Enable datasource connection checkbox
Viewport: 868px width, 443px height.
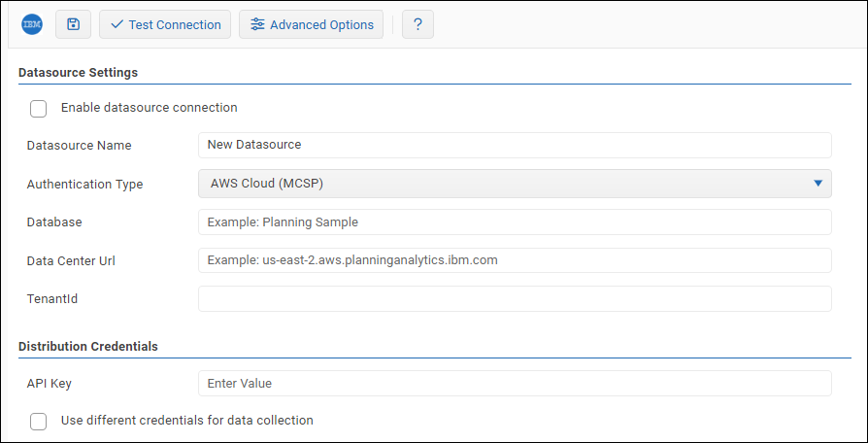39,108
